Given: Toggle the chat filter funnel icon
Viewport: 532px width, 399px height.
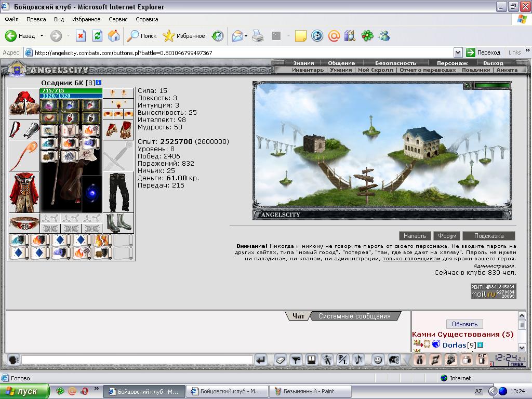Looking at the screenshot, I should (x=296, y=360).
